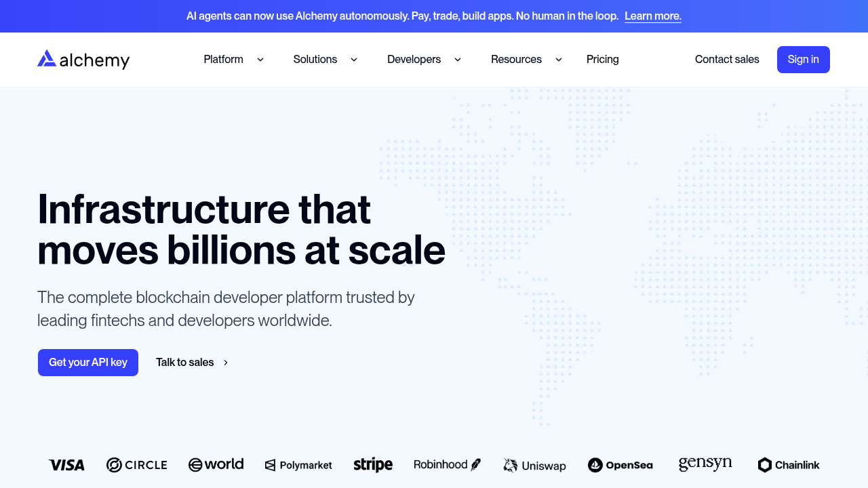Select the World partner logo
Viewport: 868px width, 488px height.
click(216, 464)
